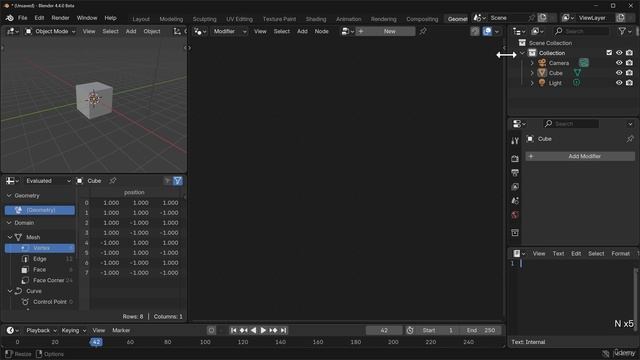640x360 pixels.
Task: Click the outliner search field
Action: [x=581, y=31]
